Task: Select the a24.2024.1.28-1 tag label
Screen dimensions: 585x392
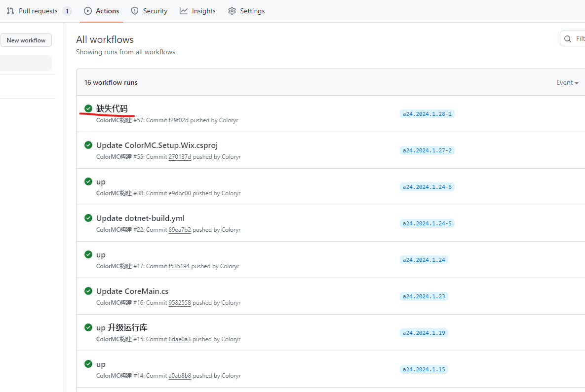Action: pyautogui.click(x=427, y=114)
